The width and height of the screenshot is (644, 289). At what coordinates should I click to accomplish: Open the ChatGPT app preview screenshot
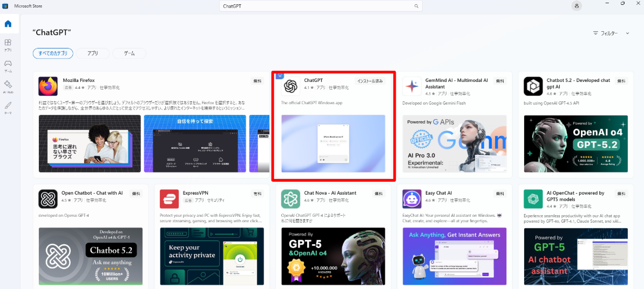pyautogui.click(x=333, y=143)
